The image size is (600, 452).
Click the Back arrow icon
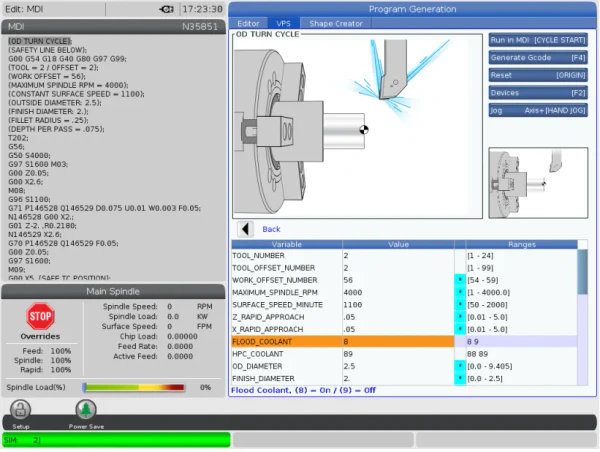(x=245, y=229)
